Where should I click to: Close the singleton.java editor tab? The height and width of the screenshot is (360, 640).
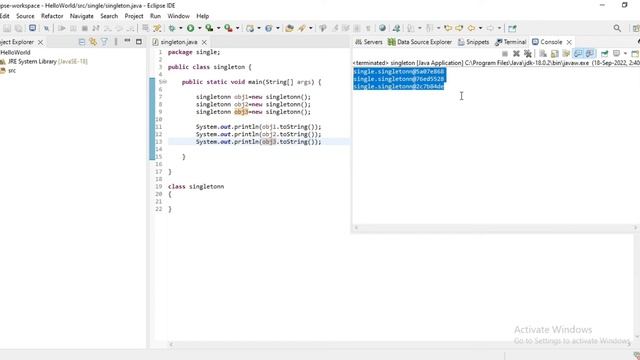coord(204,42)
